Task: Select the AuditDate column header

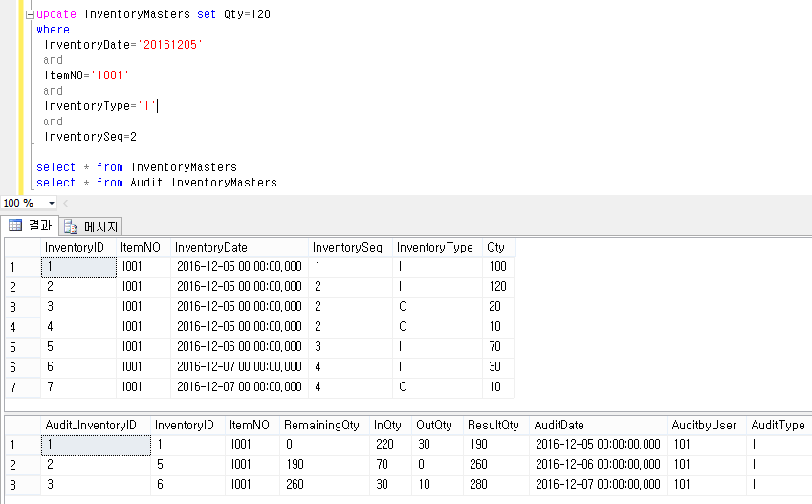Action: [x=559, y=425]
